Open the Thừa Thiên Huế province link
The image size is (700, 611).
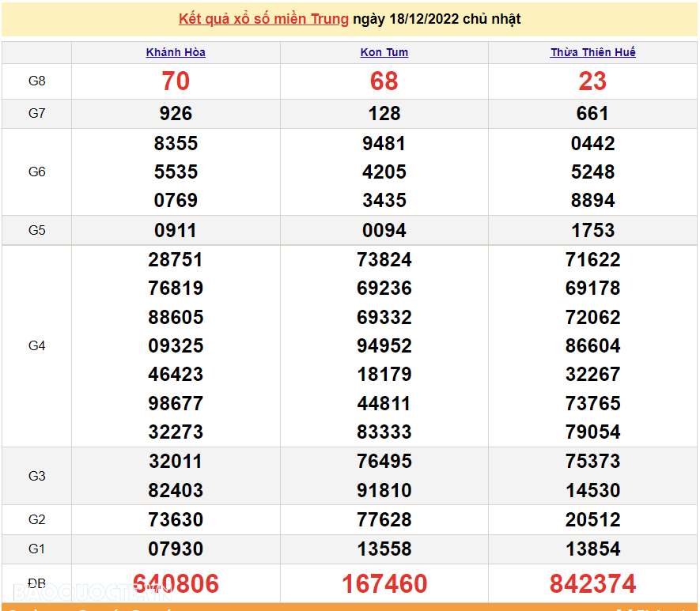pos(592,52)
